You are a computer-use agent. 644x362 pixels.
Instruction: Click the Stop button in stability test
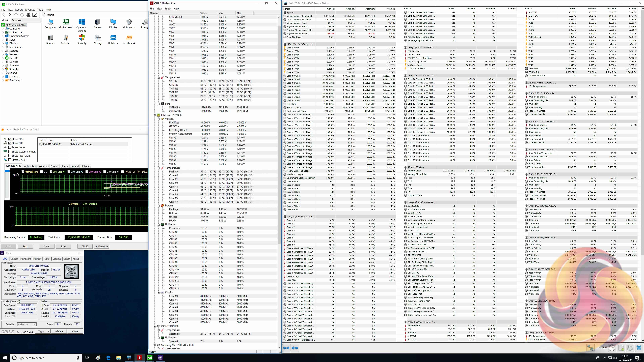25,246
